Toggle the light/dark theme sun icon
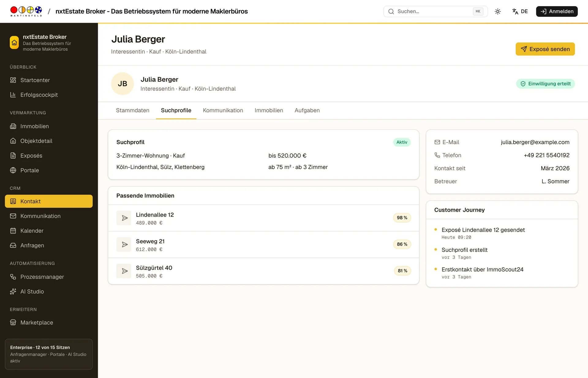Viewport: 588px width, 378px height. pyautogui.click(x=498, y=11)
